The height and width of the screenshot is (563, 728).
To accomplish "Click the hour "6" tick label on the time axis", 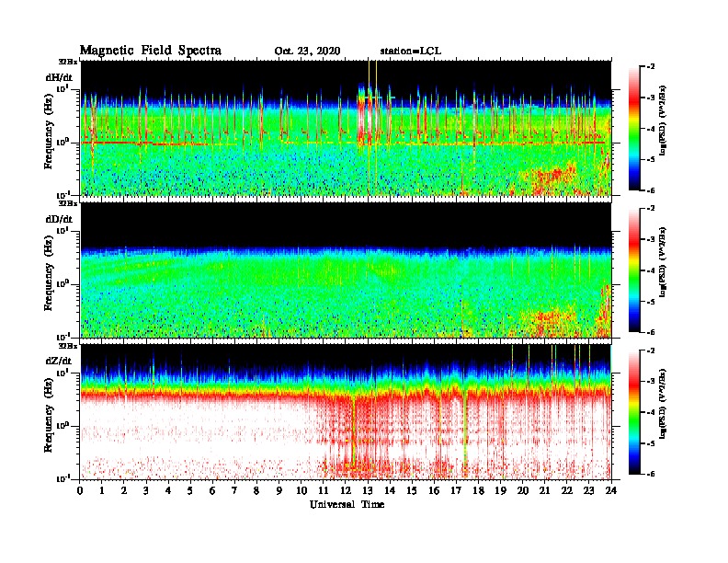I will 212,490.
